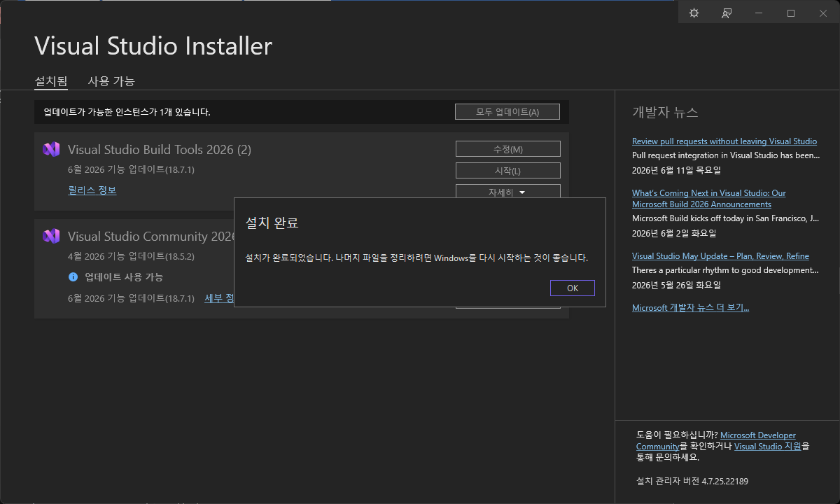
Task: Click the 업데이트가 가능한 인스턴스가 1개 있습니다 banner text
Action: click(x=127, y=112)
